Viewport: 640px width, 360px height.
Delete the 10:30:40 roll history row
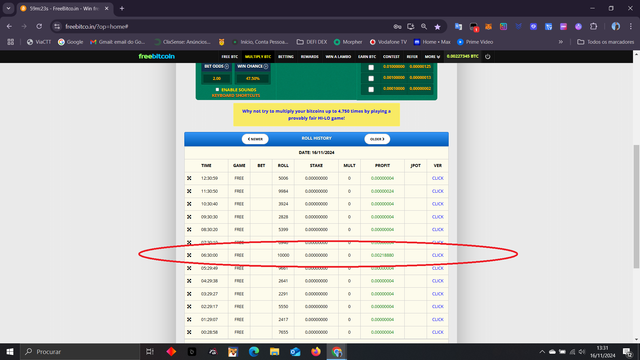(189, 204)
